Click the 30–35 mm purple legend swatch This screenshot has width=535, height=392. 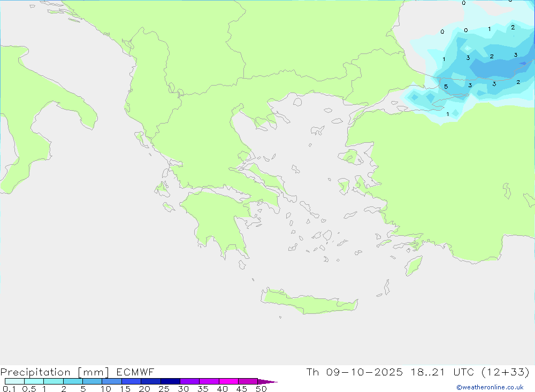[x=190, y=381]
